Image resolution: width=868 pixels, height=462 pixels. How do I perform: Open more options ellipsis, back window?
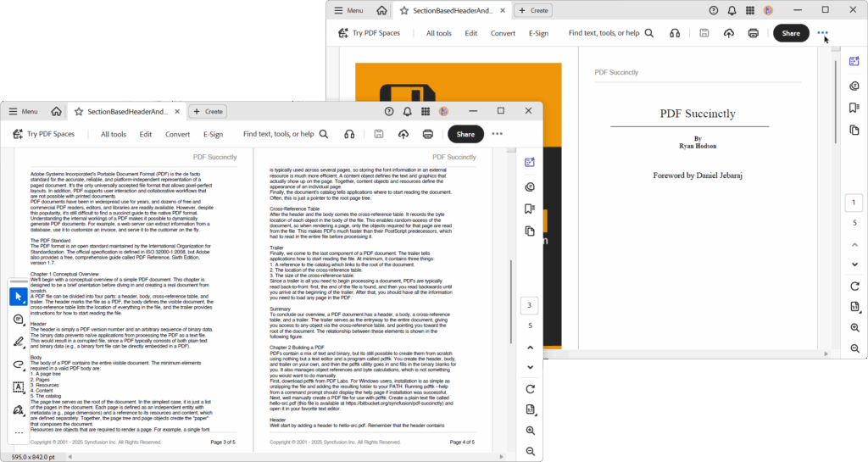point(822,33)
